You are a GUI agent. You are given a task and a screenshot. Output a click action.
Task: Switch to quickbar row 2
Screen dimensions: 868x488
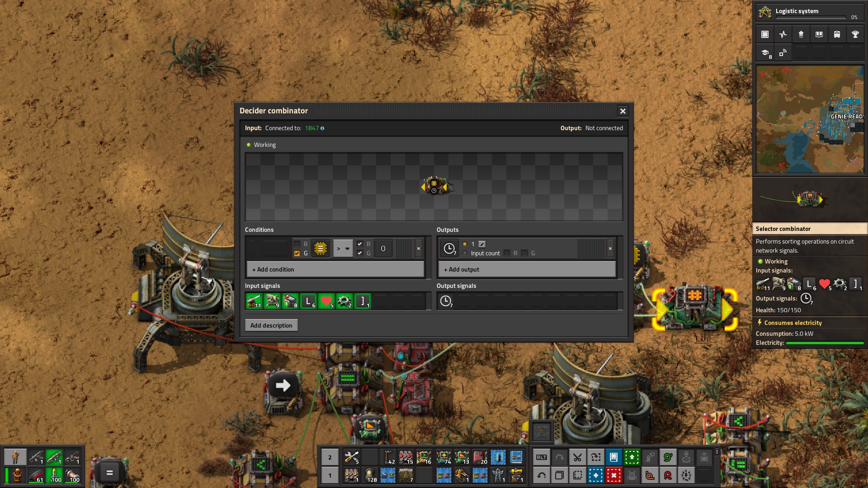(x=330, y=457)
